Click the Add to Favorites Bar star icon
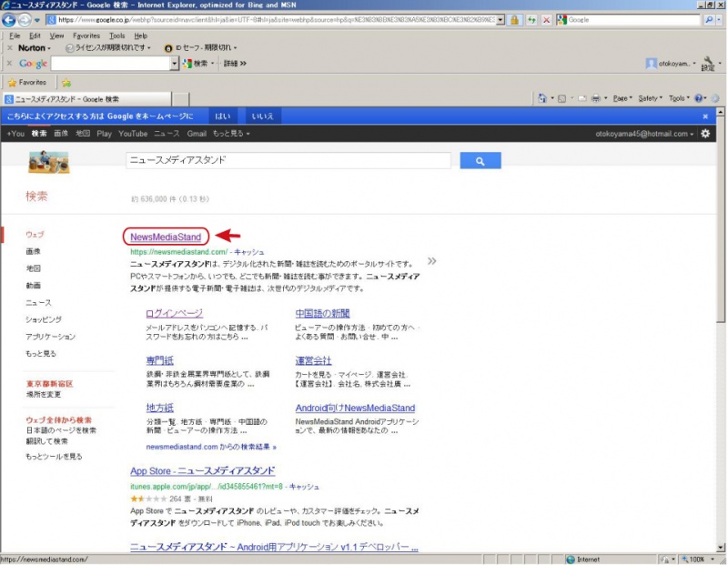Viewport: 728px width, 565px height. tap(66, 83)
